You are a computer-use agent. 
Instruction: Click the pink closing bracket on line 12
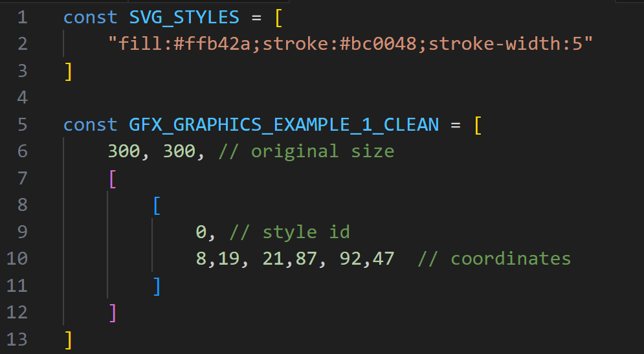tap(113, 313)
